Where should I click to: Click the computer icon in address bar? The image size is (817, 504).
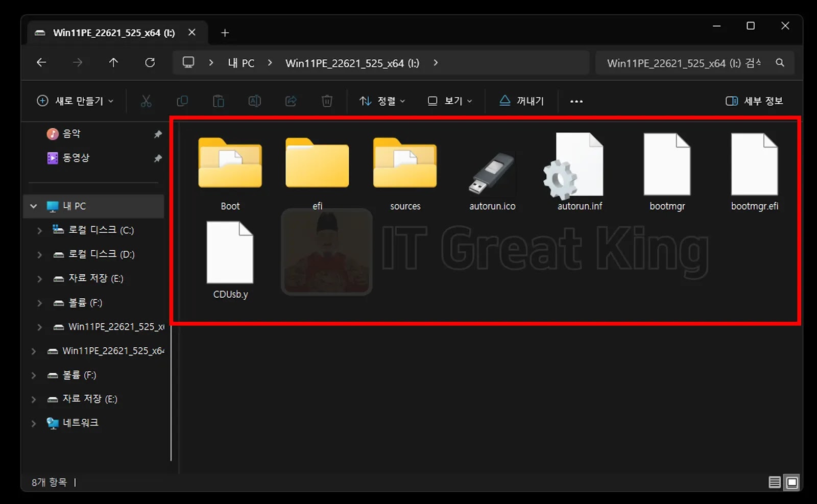[x=188, y=62]
